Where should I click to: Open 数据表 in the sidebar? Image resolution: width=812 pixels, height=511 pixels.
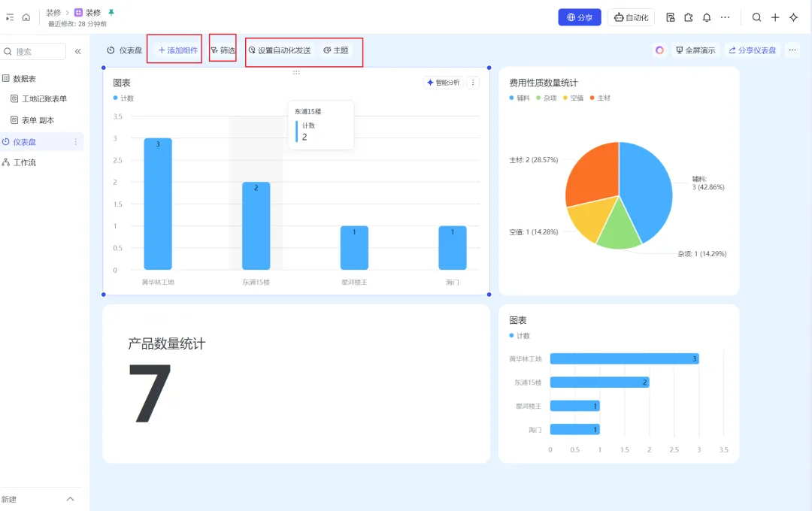click(x=19, y=79)
